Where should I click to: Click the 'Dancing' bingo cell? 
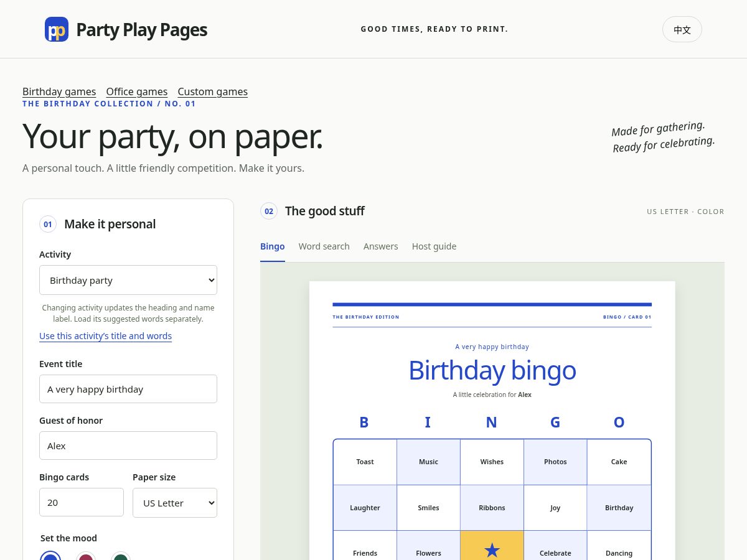619,546
